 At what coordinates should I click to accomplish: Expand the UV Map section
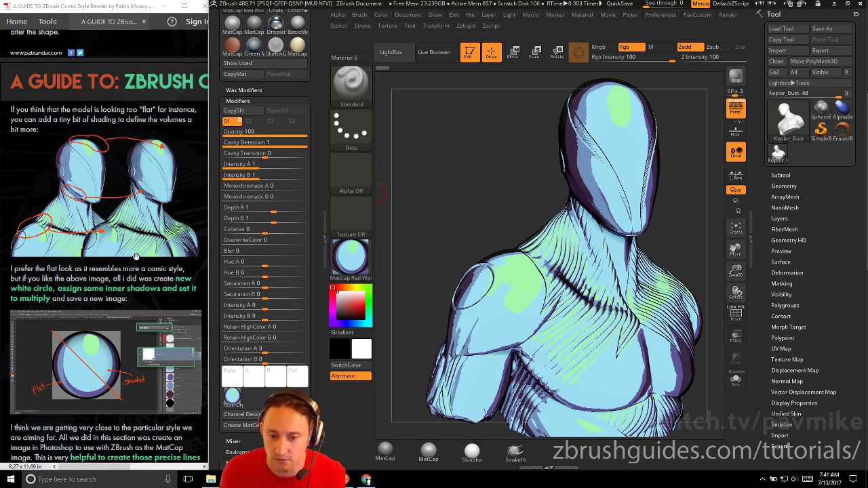coord(781,348)
